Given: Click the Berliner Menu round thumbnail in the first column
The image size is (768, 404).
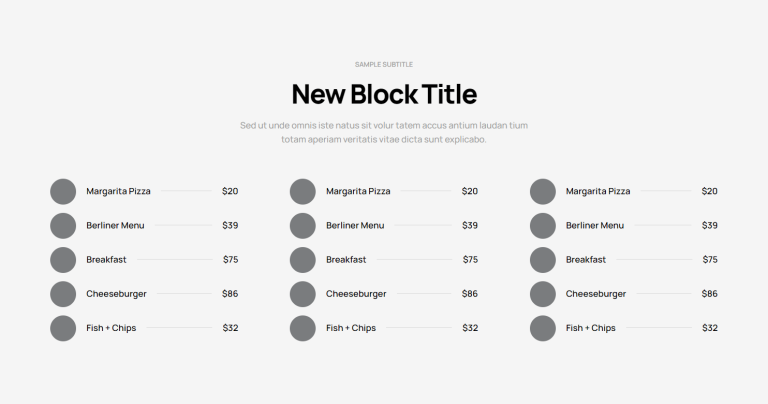Looking at the screenshot, I should click(63, 225).
